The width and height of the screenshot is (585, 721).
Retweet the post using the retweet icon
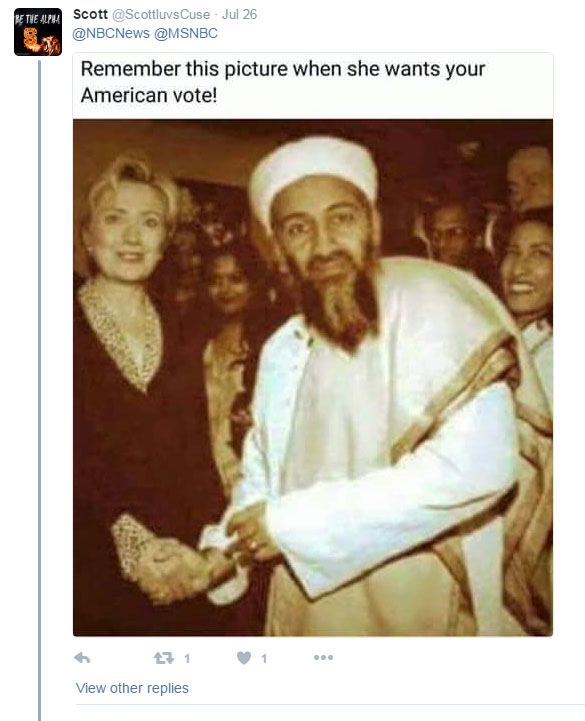[164, 658]
